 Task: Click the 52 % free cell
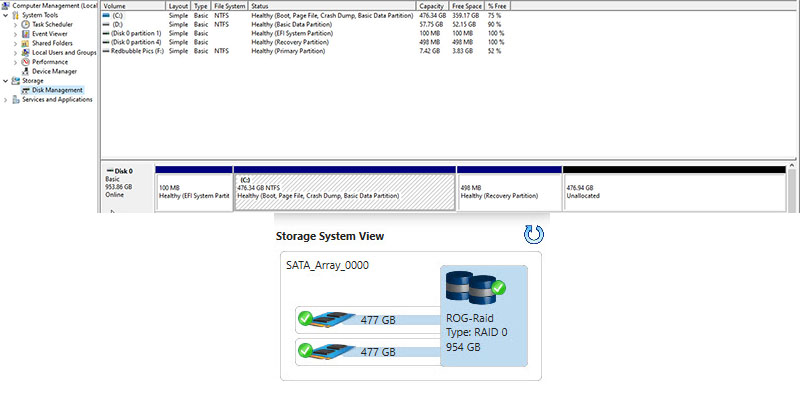pyautogui.click(x=494, y=52)
